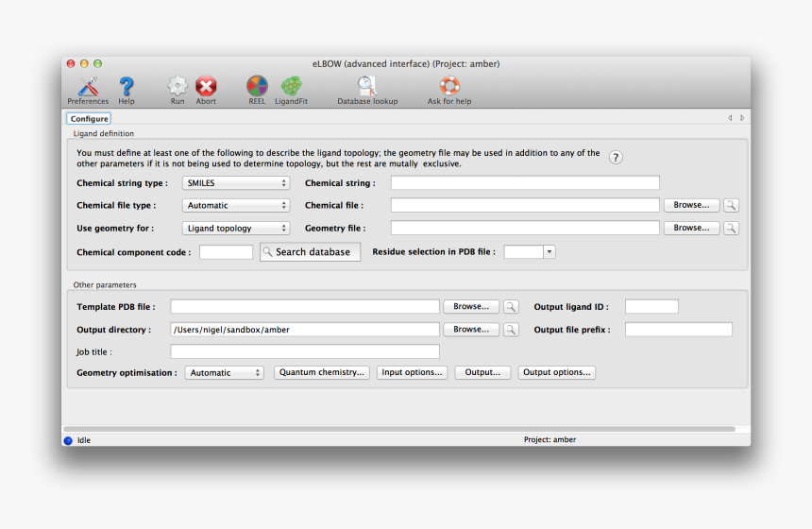Click the magnifier icon beside Template PDB file
The image size is (812, 529).
(x=511, y=307)
